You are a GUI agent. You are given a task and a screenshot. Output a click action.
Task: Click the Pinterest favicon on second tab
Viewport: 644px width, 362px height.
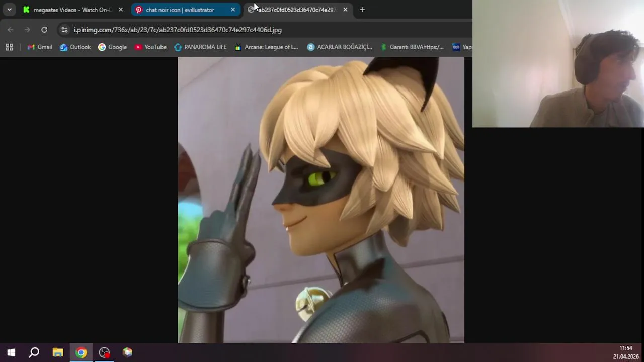[x=139, y=10]
